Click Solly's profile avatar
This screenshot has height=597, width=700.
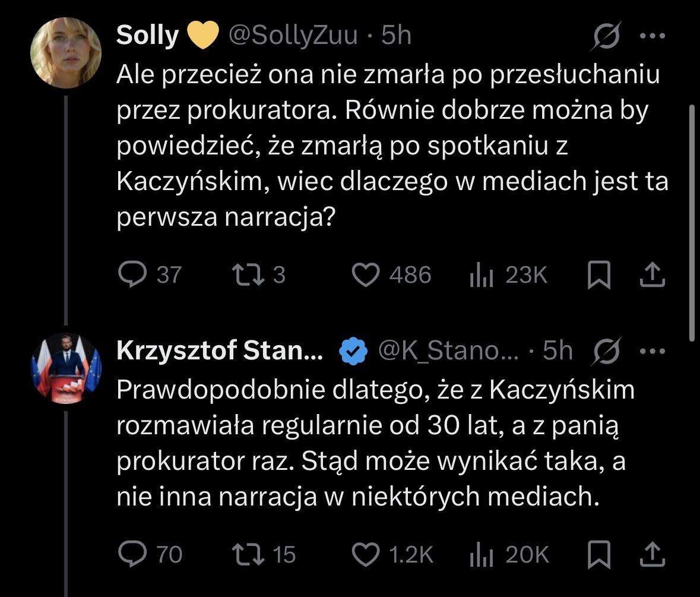point(66,53)
